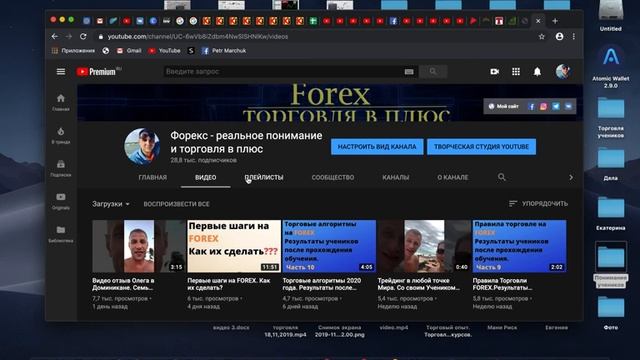The width and height of the screenshot is (640, 360).
Task: Open the КАНАЛЫ tab
Action: click(x=396, y=177)
